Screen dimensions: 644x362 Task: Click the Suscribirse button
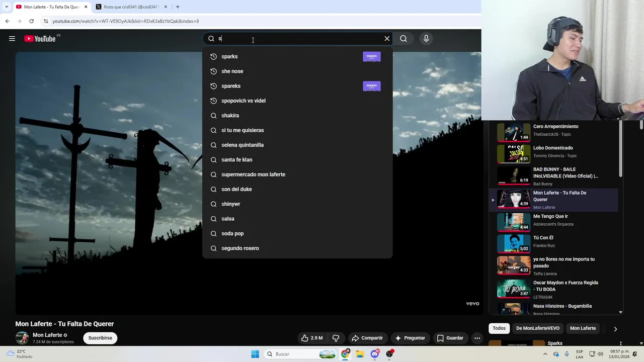tap(100, 338)
